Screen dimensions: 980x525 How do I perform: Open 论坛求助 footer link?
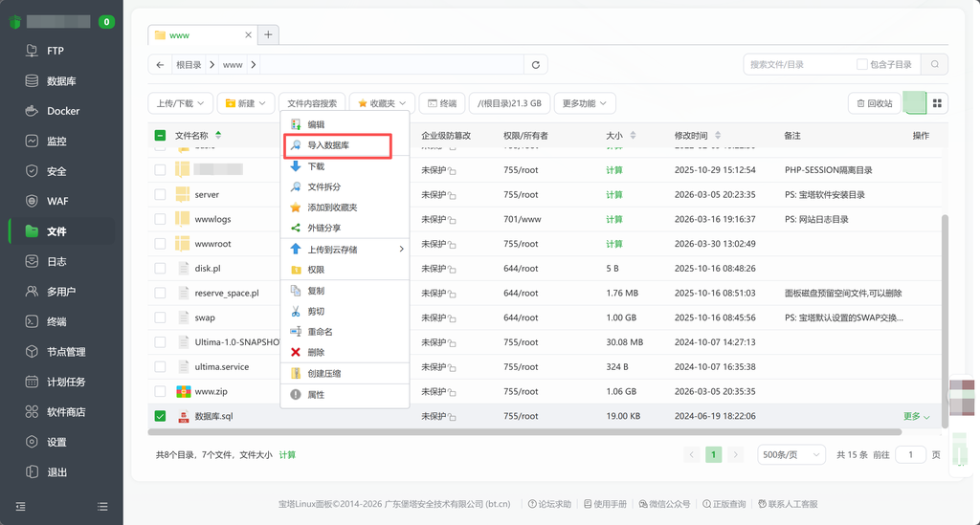click(x=550, y=504)
